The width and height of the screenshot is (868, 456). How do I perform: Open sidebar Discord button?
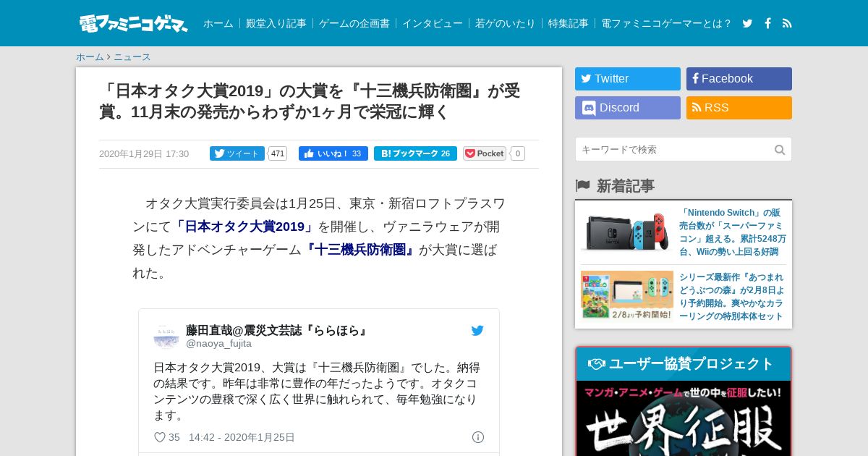[x=628, y=108]
